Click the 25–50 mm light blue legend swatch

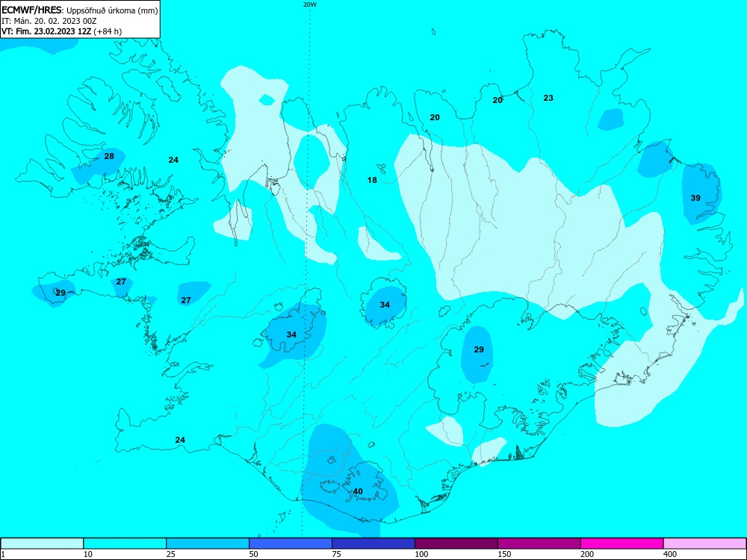tap(208, 544)
